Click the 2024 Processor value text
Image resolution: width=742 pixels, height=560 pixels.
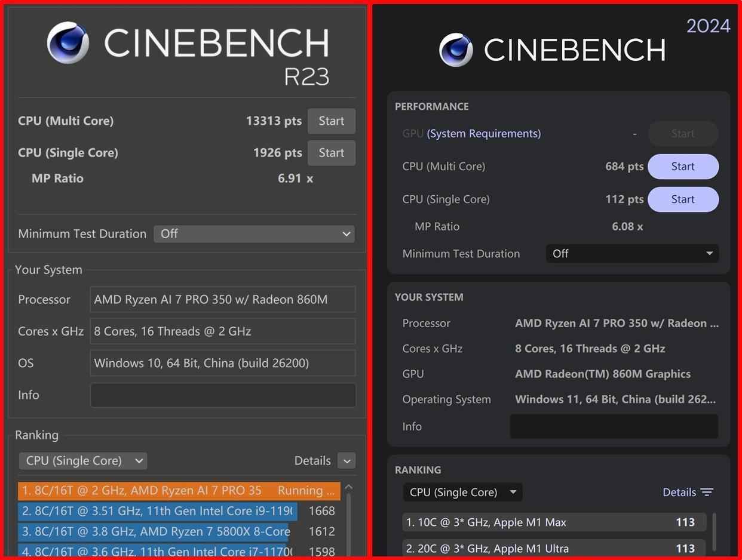(x=617, y=324)
